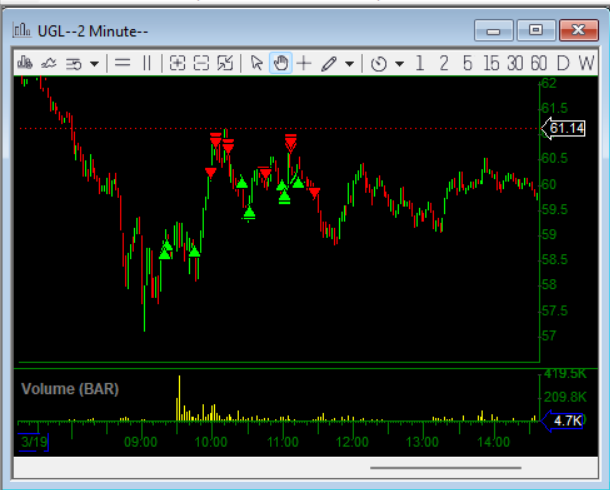Screen dimensions: 610x490
Task: Select the pencil drawing tool
Action: tap(329, 63)
